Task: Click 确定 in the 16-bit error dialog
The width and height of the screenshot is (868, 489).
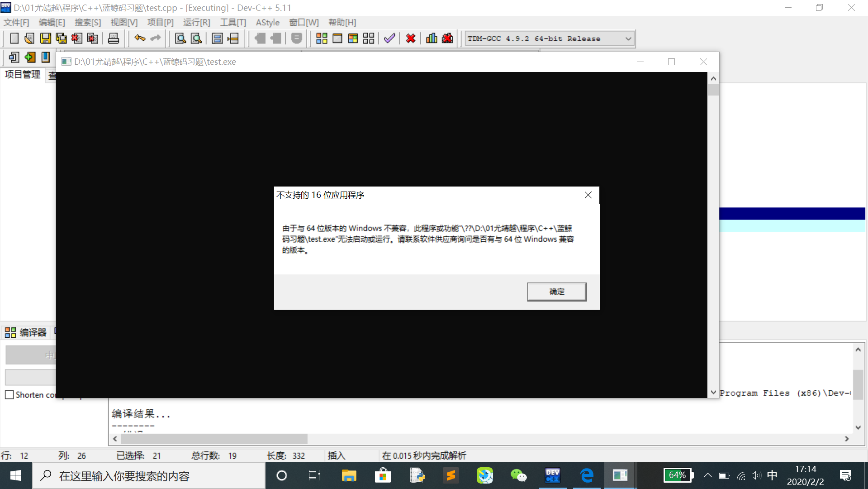Action: pos(557,292)
